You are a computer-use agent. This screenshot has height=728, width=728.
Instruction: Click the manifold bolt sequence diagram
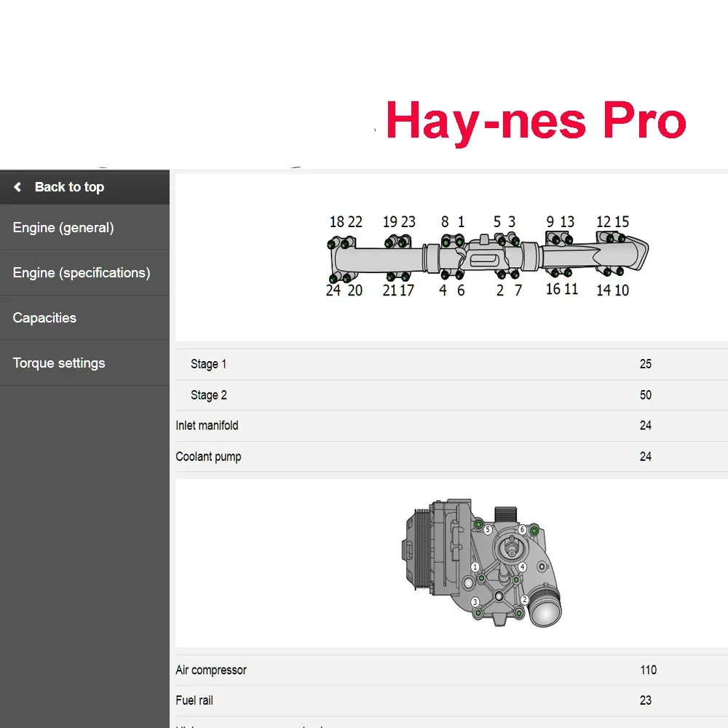(486, 256)
